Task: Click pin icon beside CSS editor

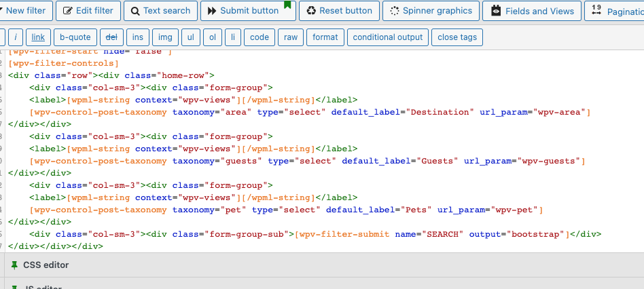Action: 14,265
